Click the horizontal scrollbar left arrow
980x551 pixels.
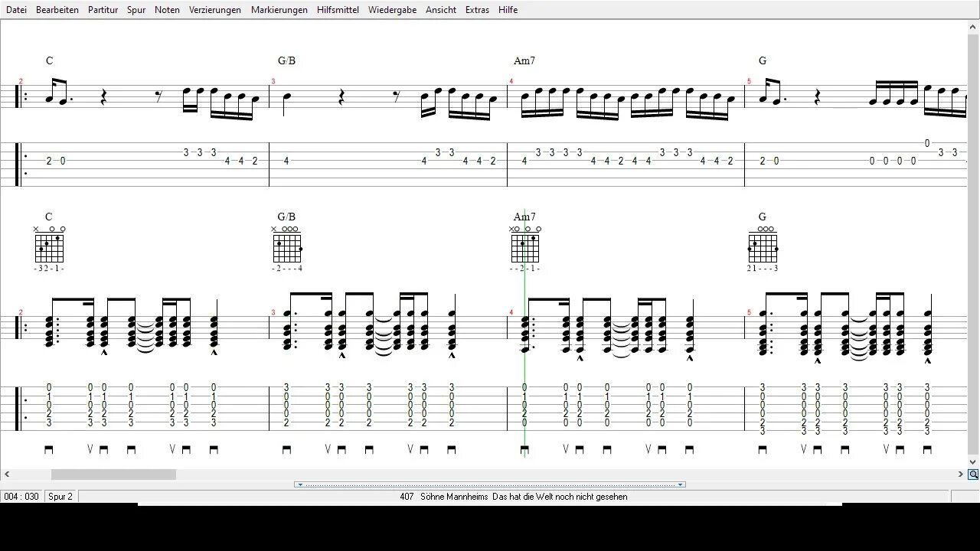click(x=6, y=474)
